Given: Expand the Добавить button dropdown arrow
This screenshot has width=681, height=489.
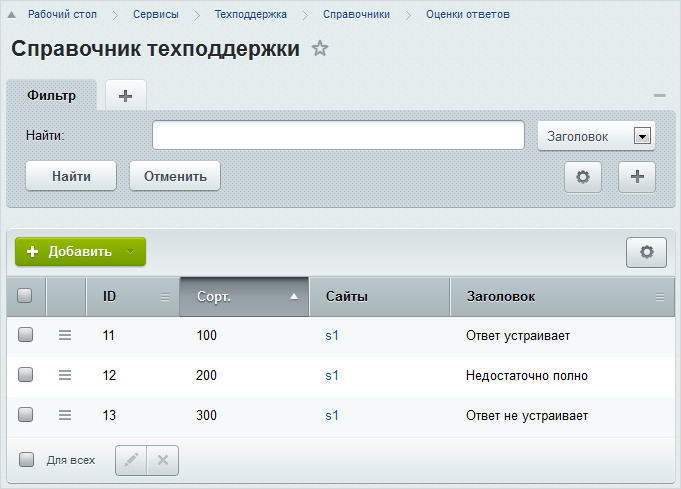Looking at the screenshot, I should 130,251.
